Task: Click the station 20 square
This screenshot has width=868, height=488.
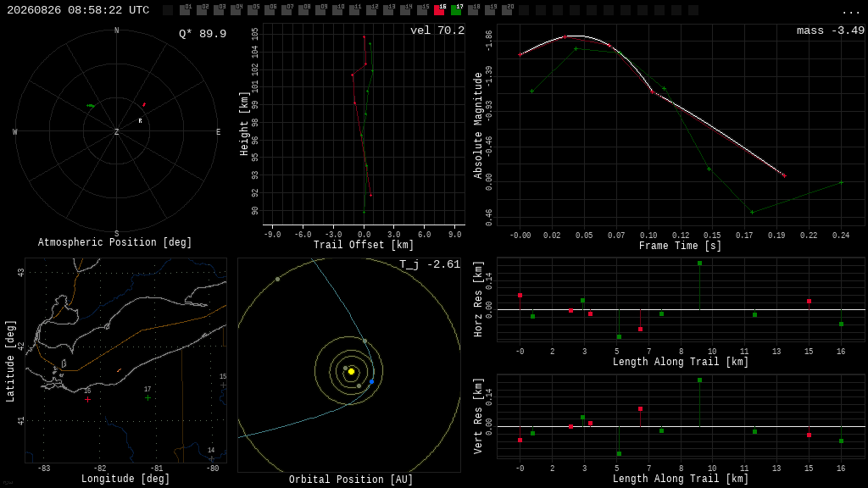Action: click(507, 10)
